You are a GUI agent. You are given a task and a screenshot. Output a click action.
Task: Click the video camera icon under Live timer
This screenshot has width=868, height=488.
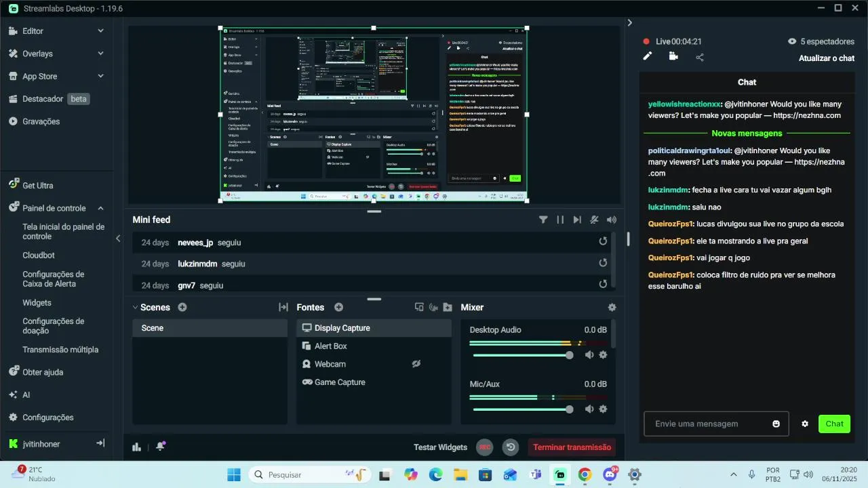click(673, 56)
